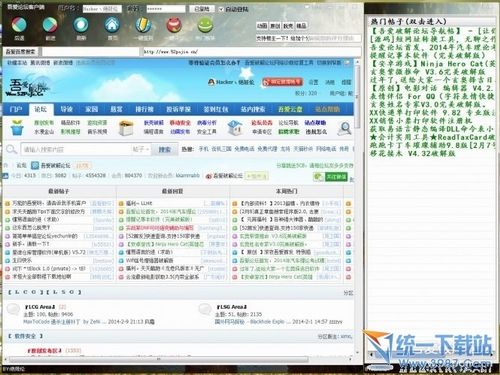Viewport: 500px width, 375px height.
Task: Open the 移动安全 link
Action: [x=180, y=123]
